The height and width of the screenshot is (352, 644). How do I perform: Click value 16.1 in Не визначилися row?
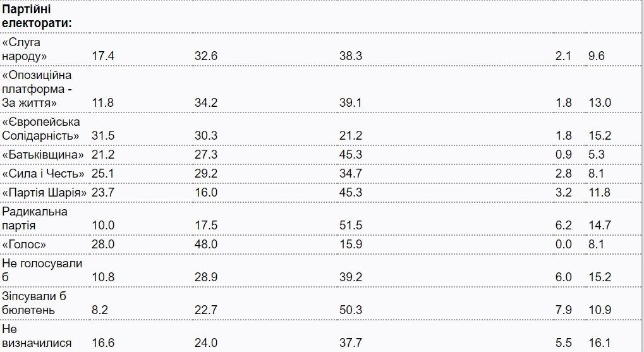pyautogui.click(x=600, y=343)
